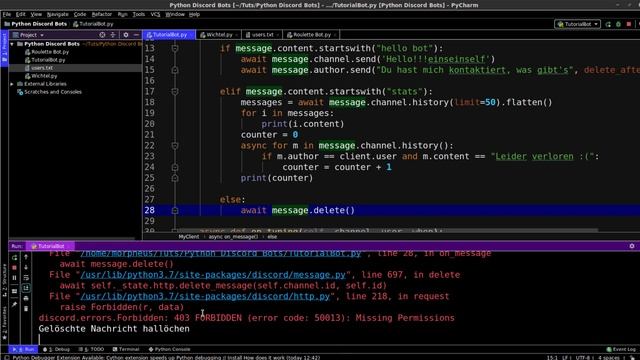Open the VCS menu
Screen dimensions: 640x360
click(156, 14)
